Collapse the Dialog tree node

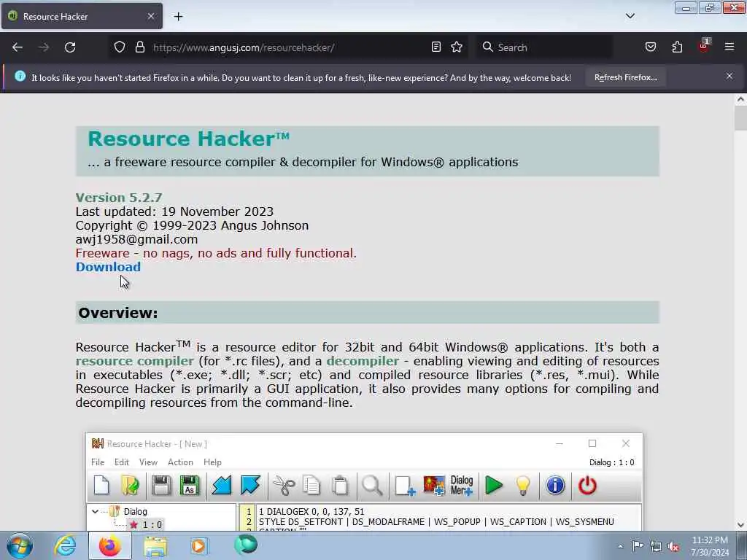coord(96,511)
